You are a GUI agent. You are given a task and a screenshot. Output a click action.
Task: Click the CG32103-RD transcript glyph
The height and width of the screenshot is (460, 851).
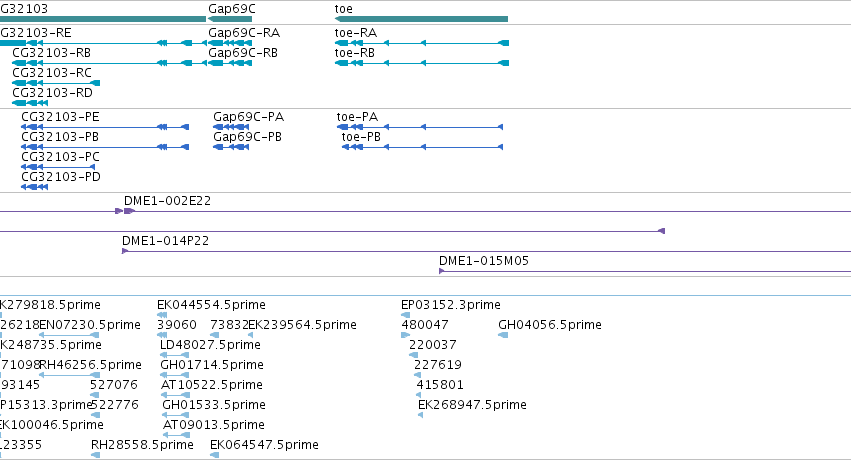coord(30,103)
